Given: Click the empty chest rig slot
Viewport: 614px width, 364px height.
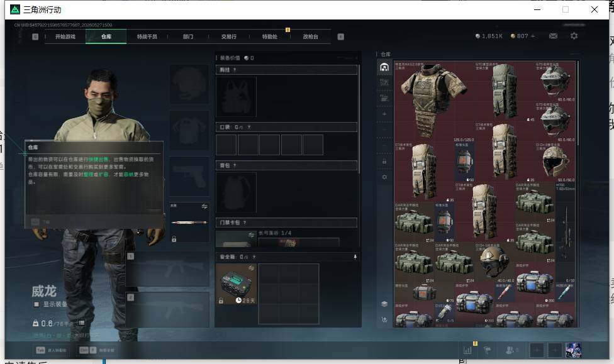Looking at the screenshot, I should [236, 97].
